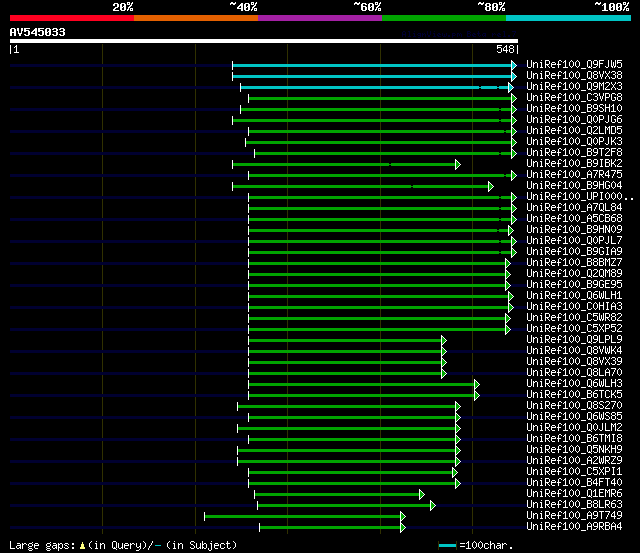The image size is (640, 553).
Task: Select the UniRef100_B9GIA9 label
Action: tap(574, 251)
